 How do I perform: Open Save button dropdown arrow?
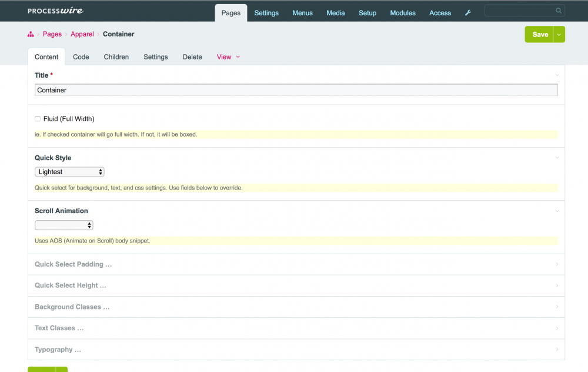tap(559, 35)
